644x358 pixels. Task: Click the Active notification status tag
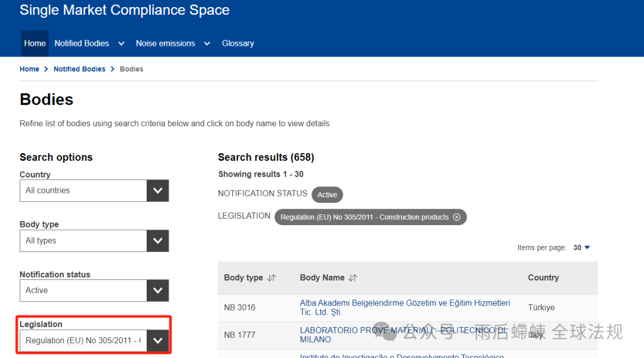[x=327, y=195]
